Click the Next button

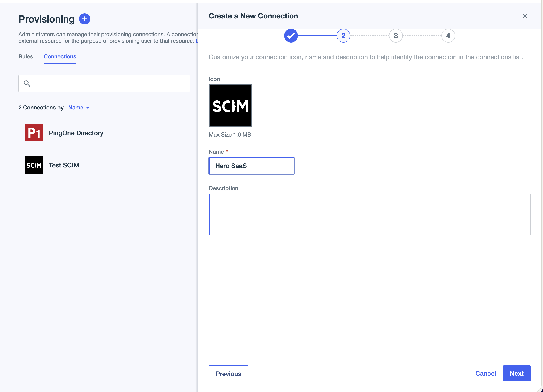coord(516,373)
